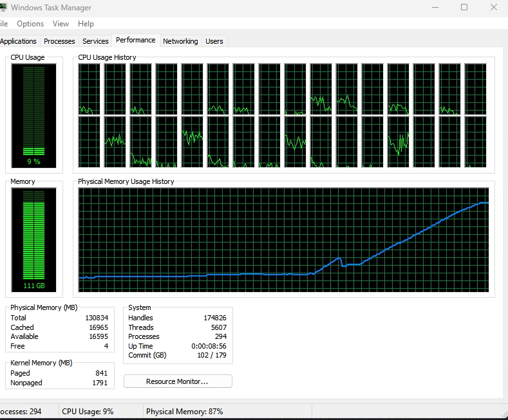Maximize the Task Manager window
The height and width of the screenshot is (420, 508).
[464, 7]
